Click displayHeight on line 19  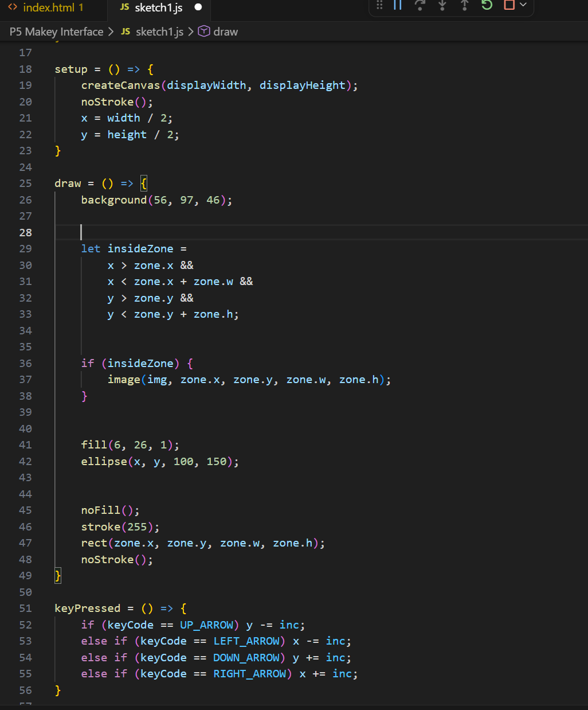coord(303,85)
